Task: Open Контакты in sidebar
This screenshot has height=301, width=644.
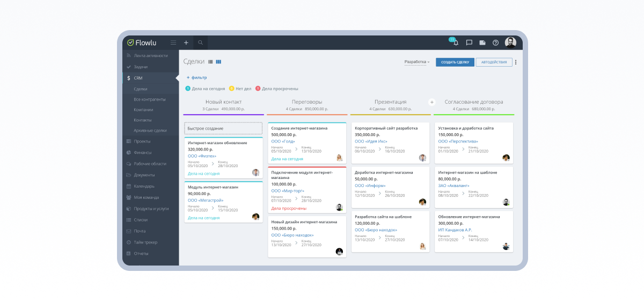Action: 143,120
